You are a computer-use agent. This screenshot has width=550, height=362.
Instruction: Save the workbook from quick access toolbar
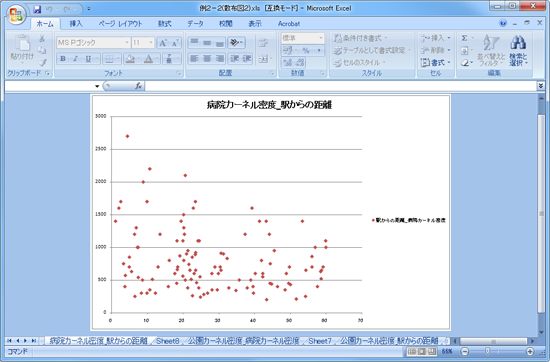pos(37,9)
